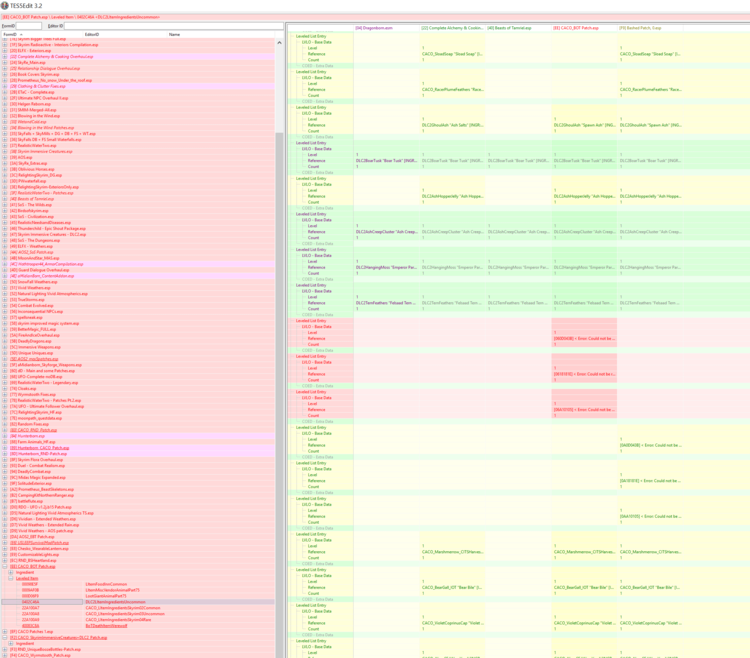Click DLC2GhoulAsh "Spawn Ash" in CACO_BOT column
Viewport: 750px width, 658px height.
[585, 125]
